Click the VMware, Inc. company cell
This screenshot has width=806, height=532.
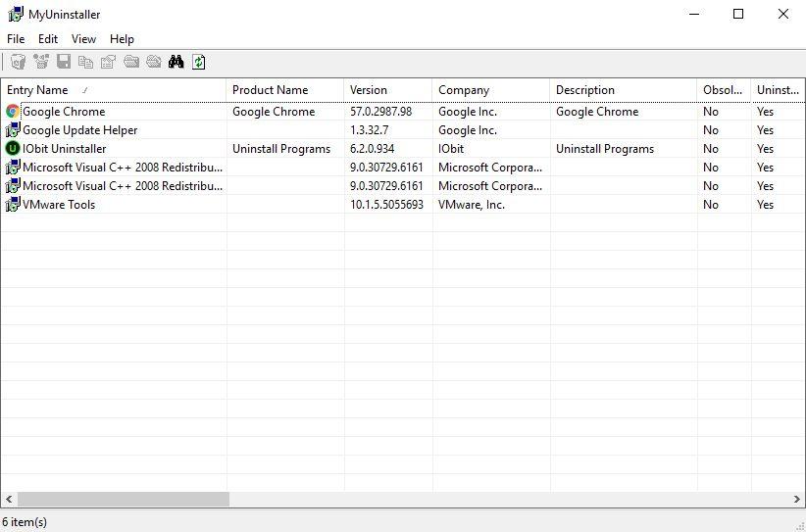pos(472,205)
